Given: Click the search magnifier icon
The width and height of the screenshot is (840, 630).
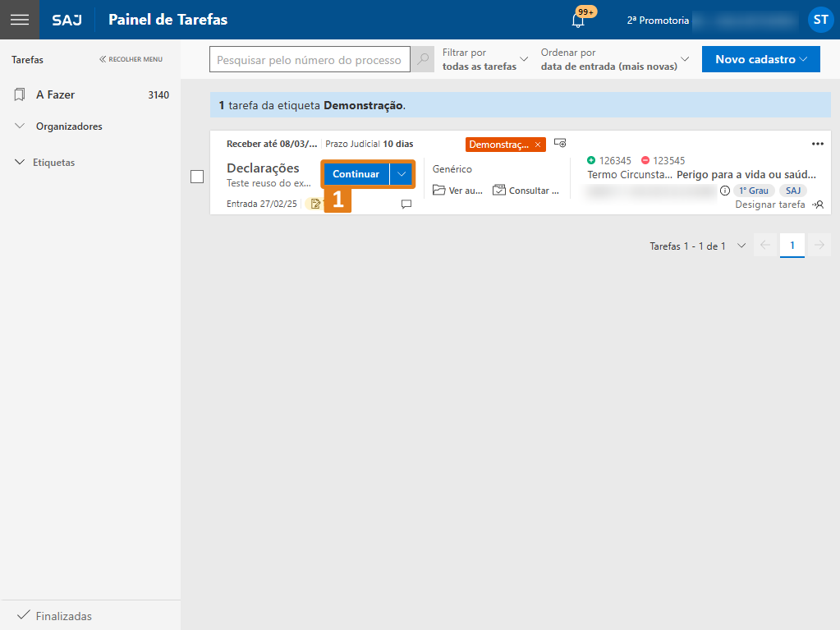Looking at the screenshot, I should click(423, 59).
